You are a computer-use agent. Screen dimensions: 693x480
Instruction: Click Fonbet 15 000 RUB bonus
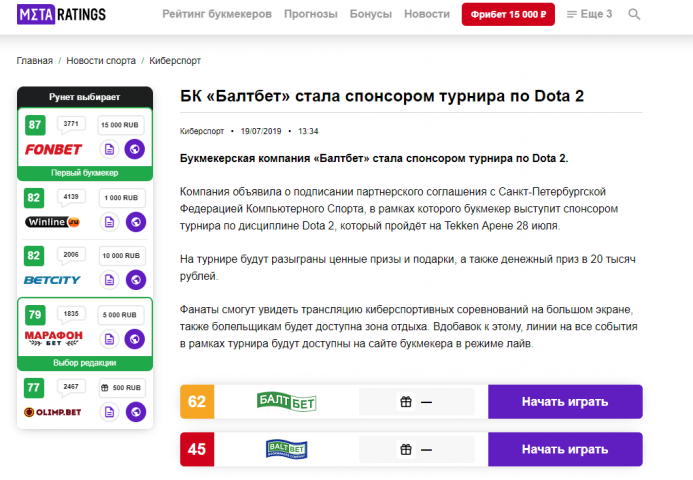pos(120,125)
